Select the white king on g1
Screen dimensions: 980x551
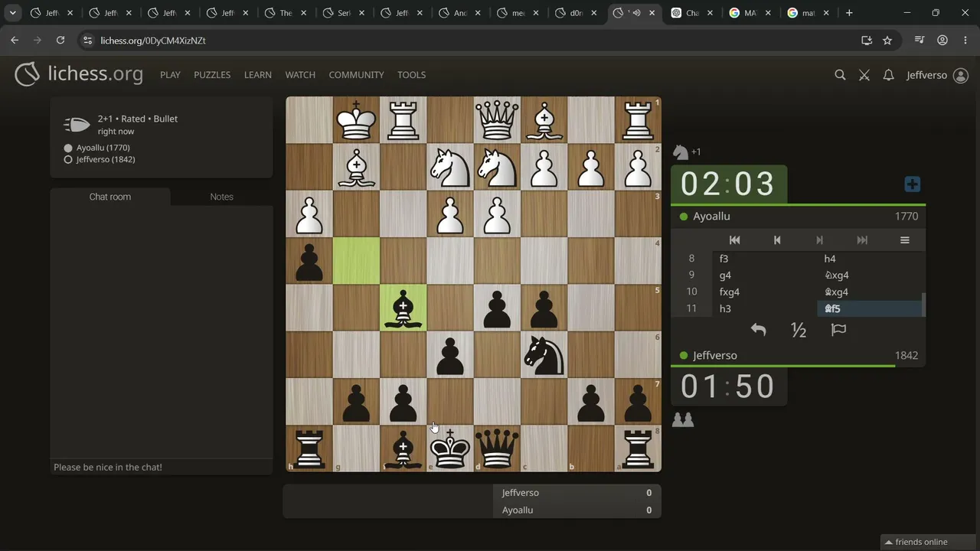357,120
